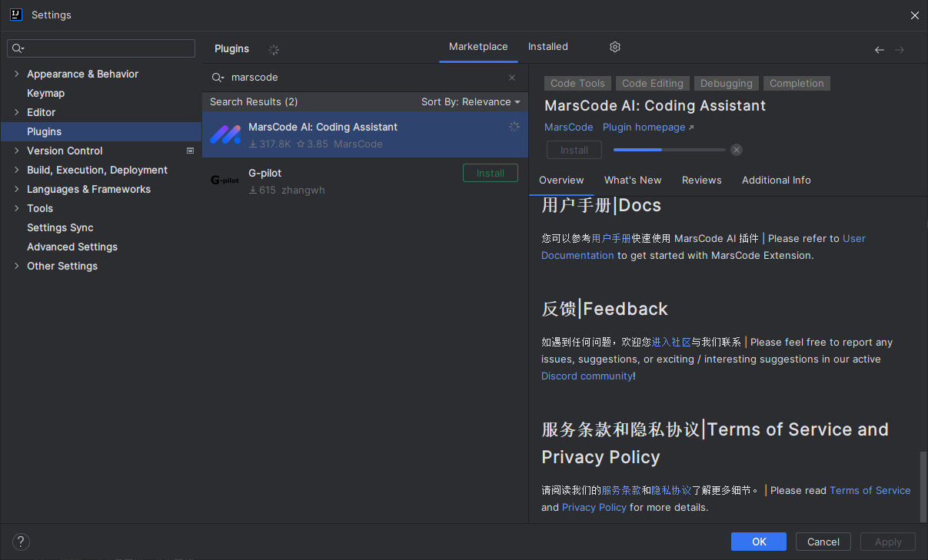Clear the marscode plugin search text
This screenshot has height=560, width=928.
click(512, 78)
